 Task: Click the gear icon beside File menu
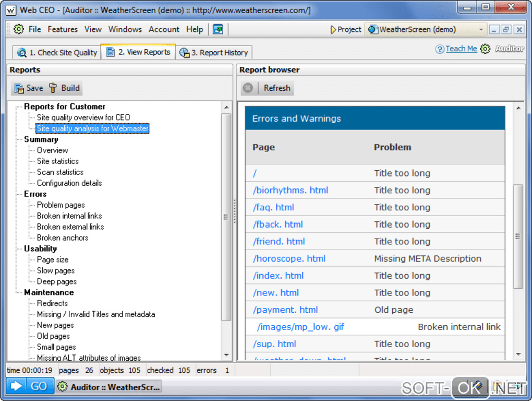pos(19,29)
